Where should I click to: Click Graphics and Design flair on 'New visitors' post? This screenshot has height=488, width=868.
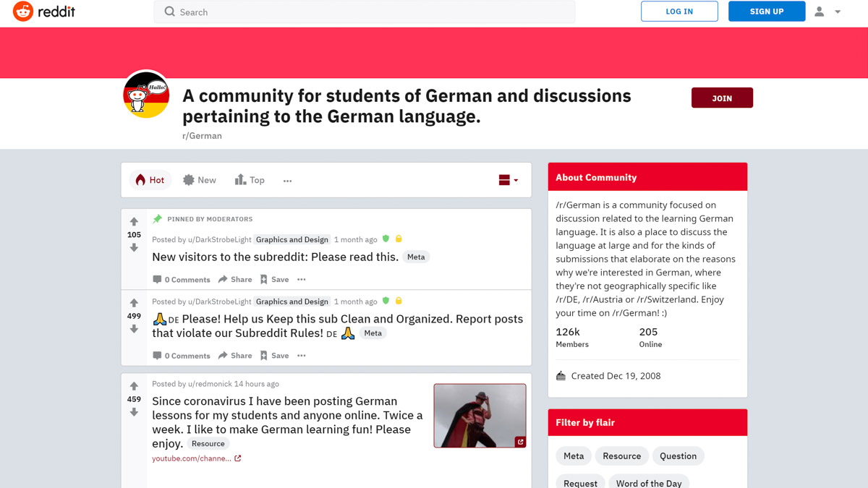click(x=292, y=239)
